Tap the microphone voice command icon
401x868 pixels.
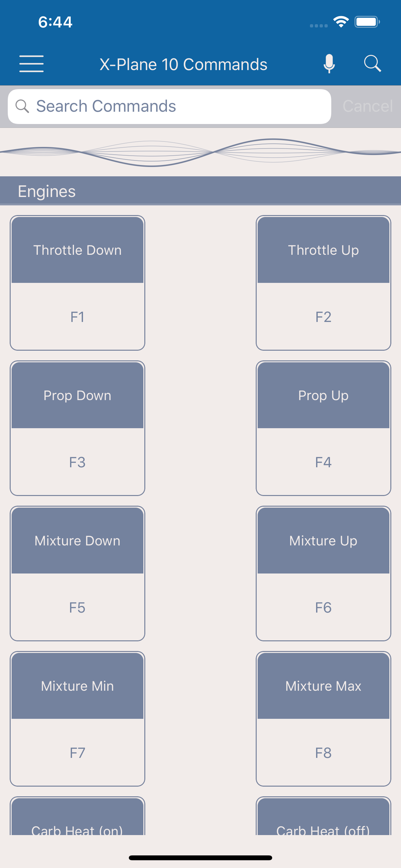[329, 64]
